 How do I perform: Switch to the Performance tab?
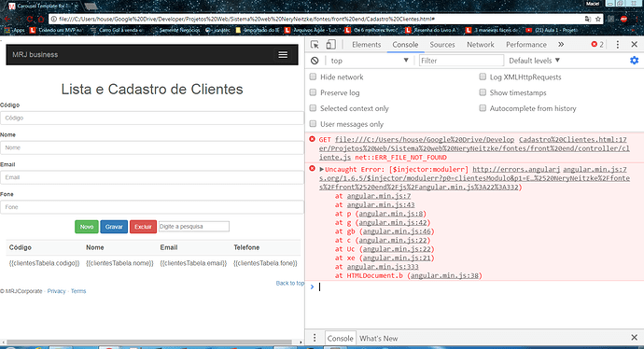(526, 45)
